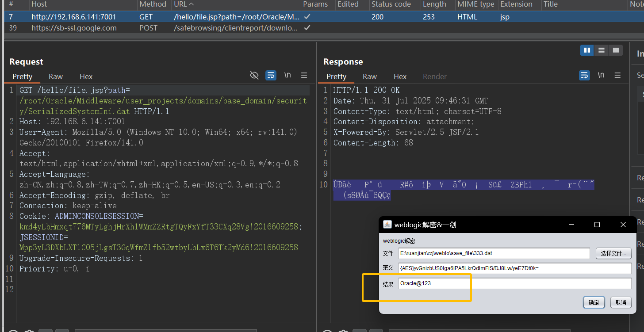Image resolution: width=644 pixels, height=332 pixels.
Task: Sort history by the Method column header
Action: point(153,4)
